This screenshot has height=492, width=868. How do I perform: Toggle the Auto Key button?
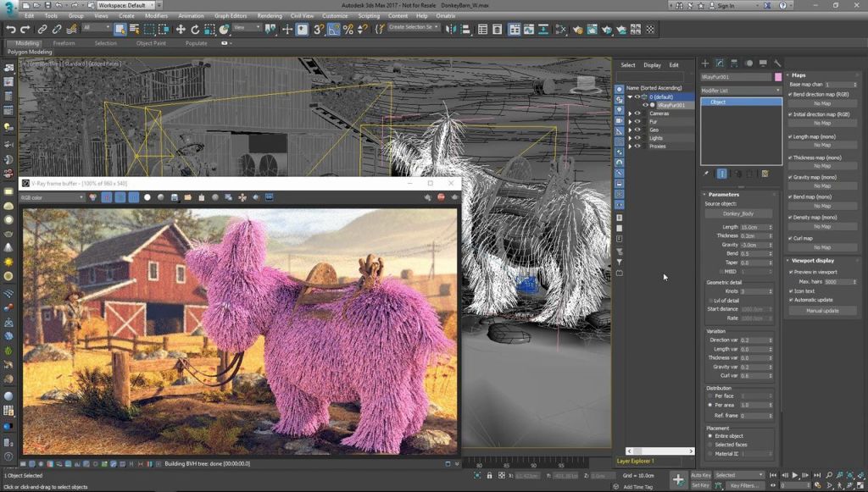700,475
